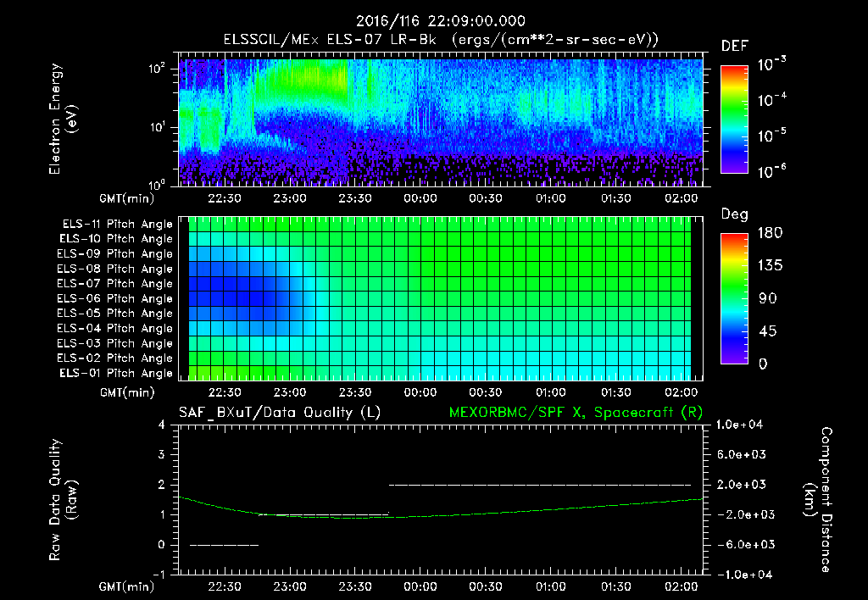Select the ELS-10 Pitch Angle row label

coord(115,239)
